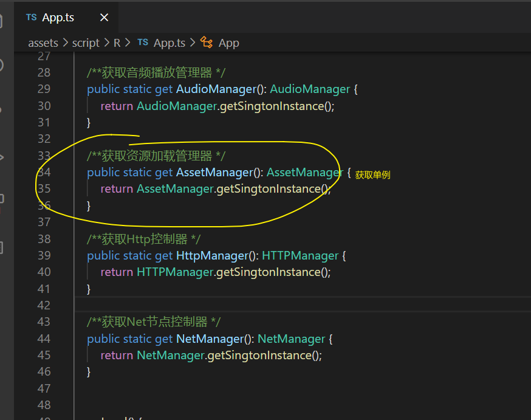Place cursor on empty line 42
Viewport: 531px width, 420px height.
(x=301, y=305)
